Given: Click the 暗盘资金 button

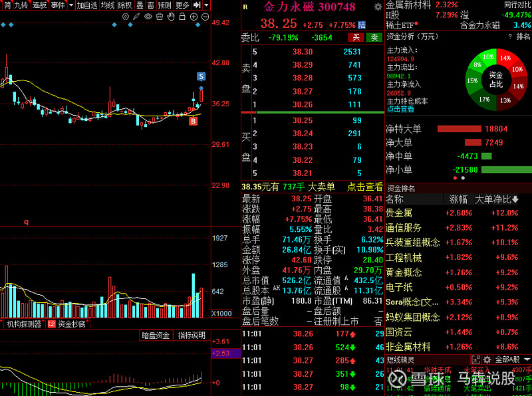Looking at the screenshot, I should [156, 336].
